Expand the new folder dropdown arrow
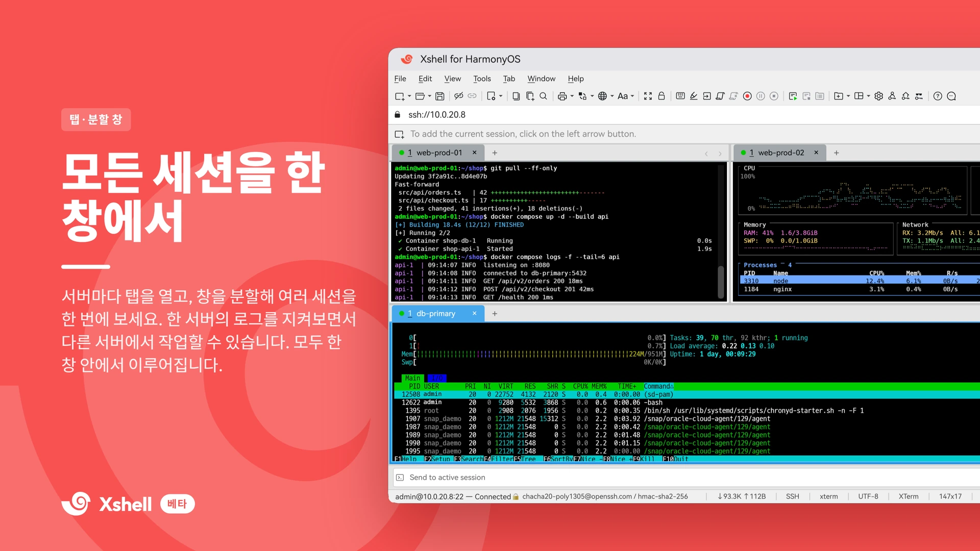 click(848, 96)
